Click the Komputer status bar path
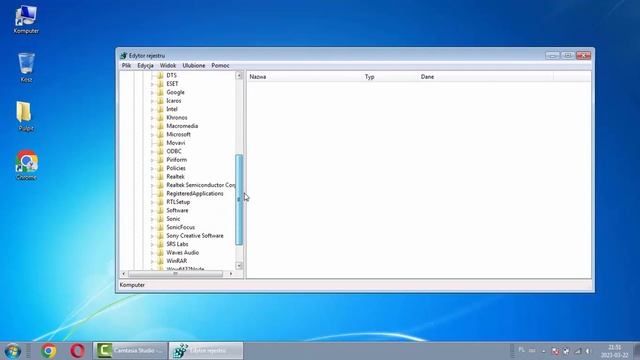The image size is (640, 360). pos(132,285)
